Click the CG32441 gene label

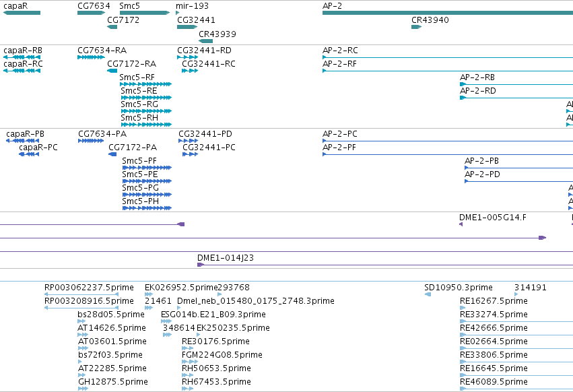196,20
